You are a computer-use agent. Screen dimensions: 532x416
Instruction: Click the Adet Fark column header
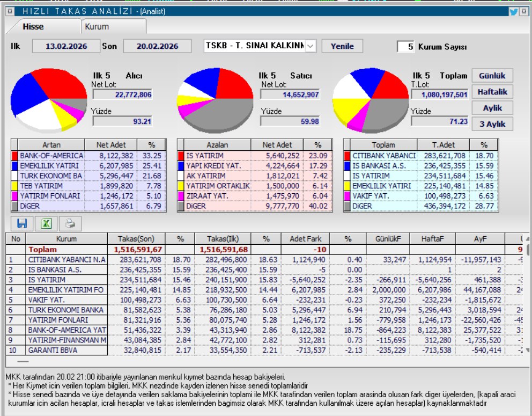[305, 239]
